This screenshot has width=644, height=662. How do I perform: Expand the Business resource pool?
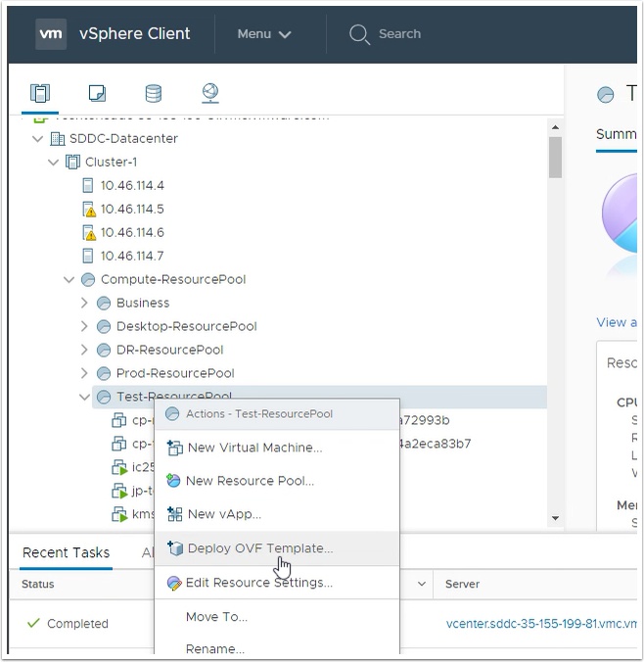pyautogui.click(x=84, y=303)
